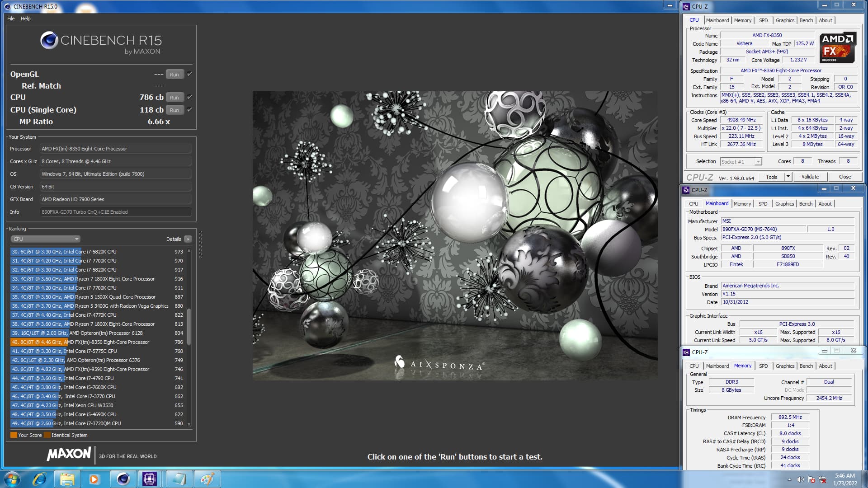Switch to Mainboard tab in top CPU-Z window
Viewport: 868px width, 488px height.
717,20
